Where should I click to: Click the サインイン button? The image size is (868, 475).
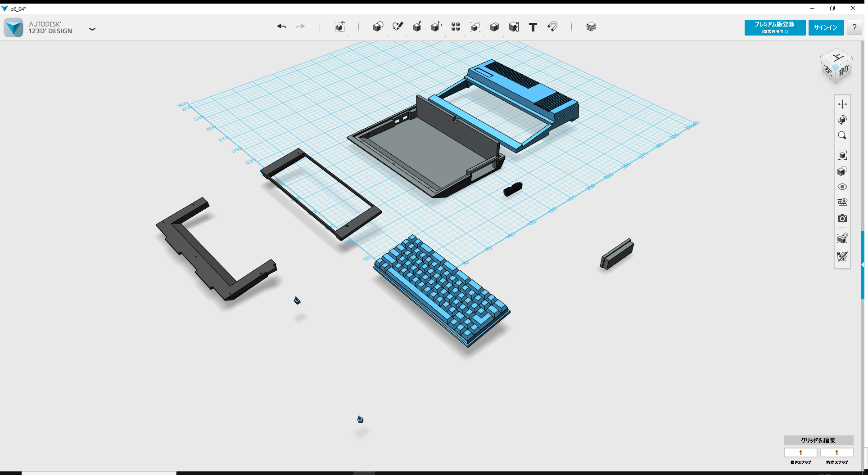click(826, 27)
